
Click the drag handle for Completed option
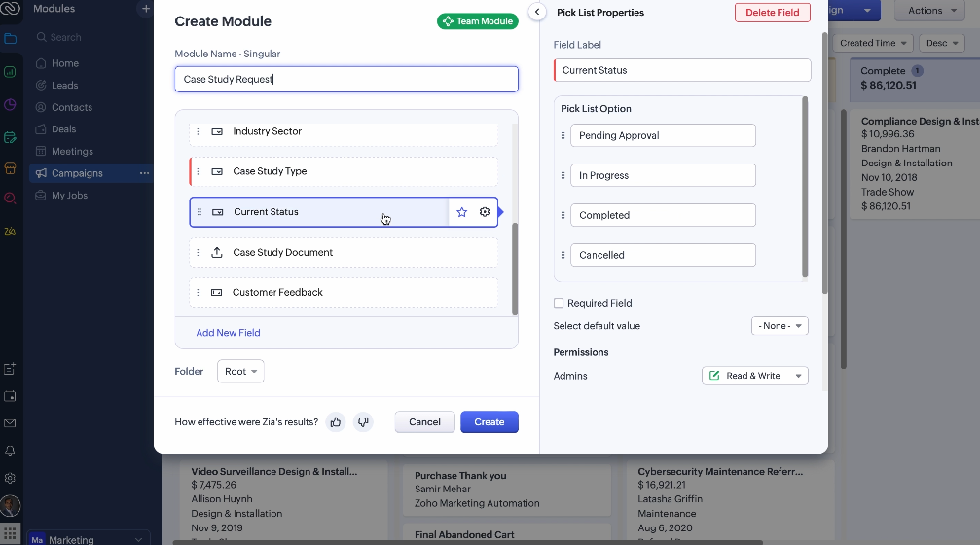[x=563, y=215]
